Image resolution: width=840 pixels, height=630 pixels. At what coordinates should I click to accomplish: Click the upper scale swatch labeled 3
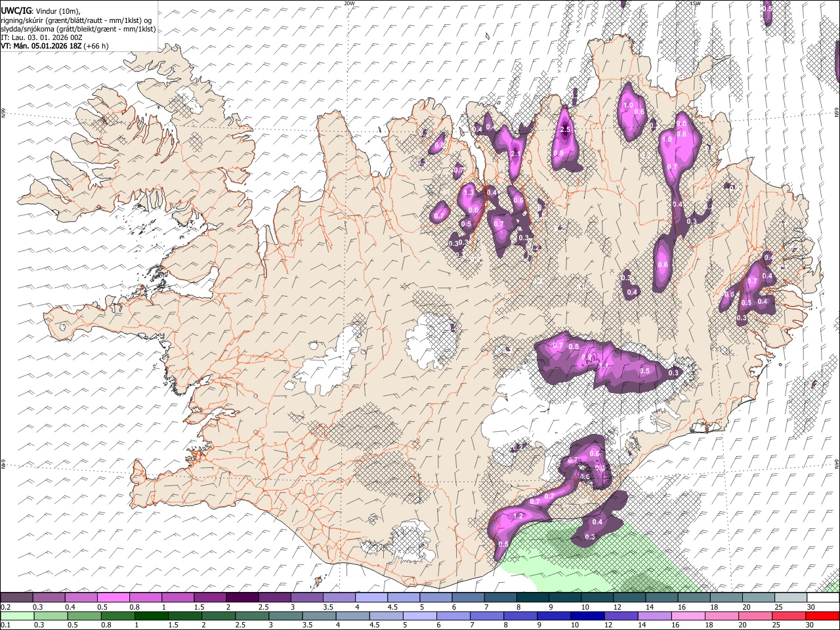306,598
